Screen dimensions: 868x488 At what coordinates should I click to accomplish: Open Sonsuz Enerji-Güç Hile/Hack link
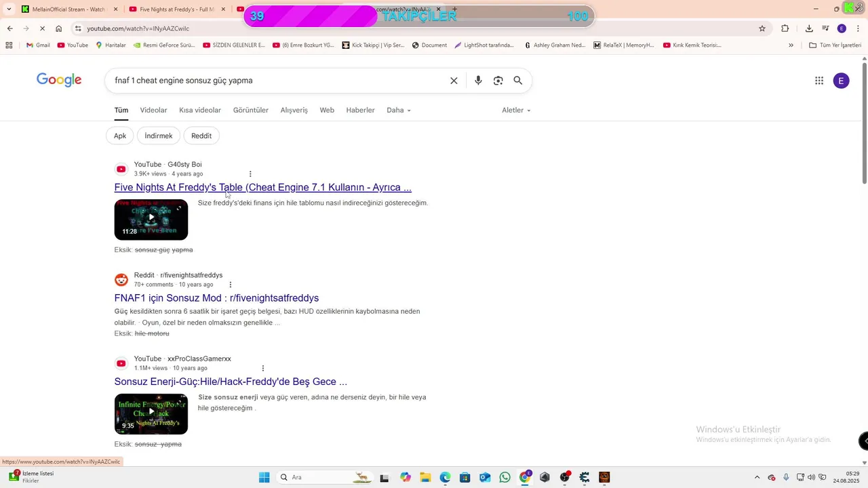point(231,382)
